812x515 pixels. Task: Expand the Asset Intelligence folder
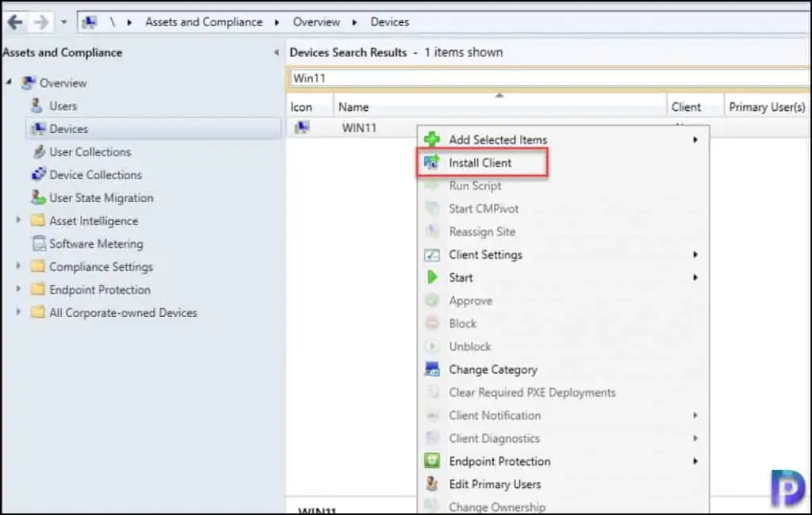coord(18,221)
